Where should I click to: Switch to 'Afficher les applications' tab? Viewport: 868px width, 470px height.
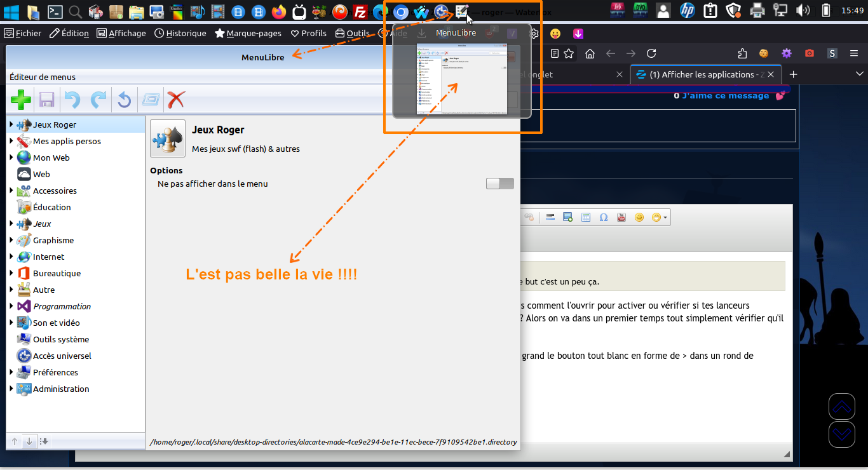pos(705,74)
